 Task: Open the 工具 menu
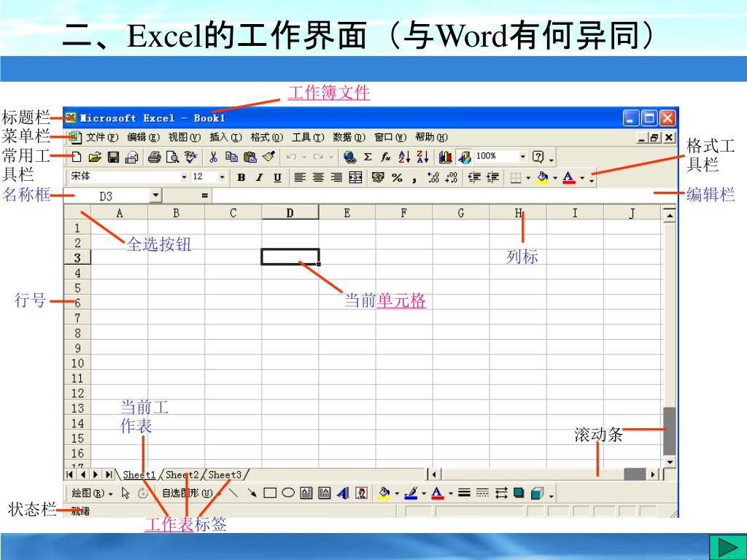click(308, 138)
